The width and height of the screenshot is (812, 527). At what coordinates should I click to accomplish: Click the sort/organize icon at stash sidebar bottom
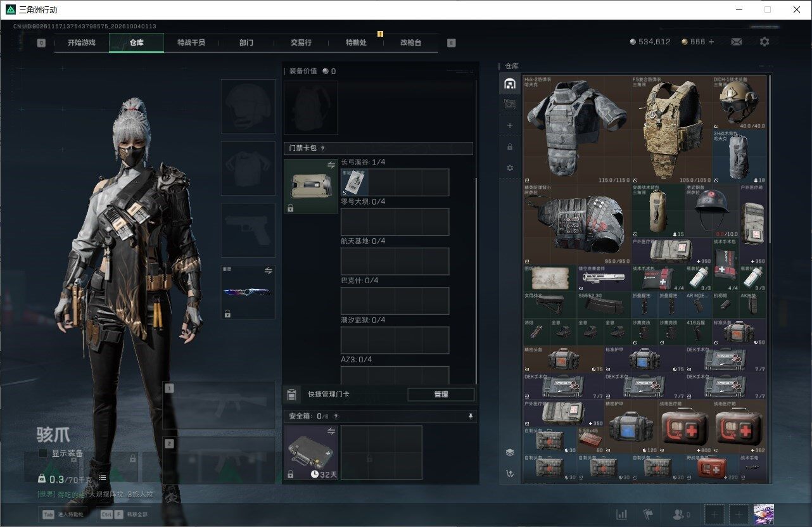510,473
